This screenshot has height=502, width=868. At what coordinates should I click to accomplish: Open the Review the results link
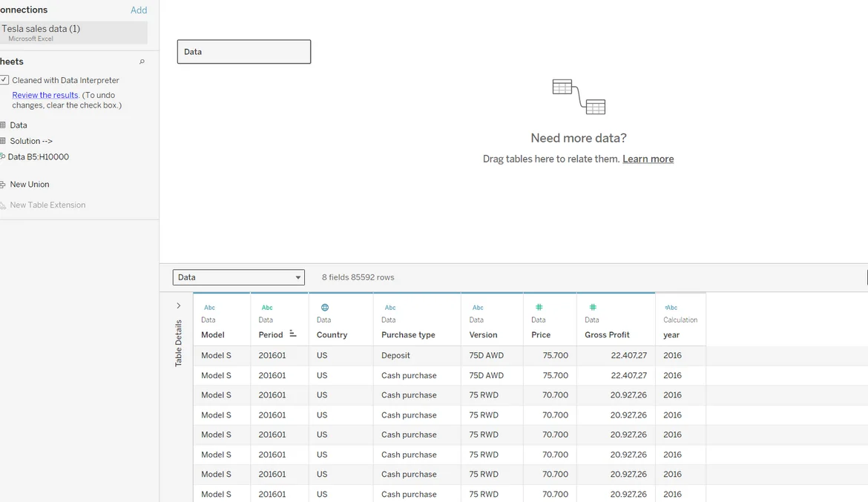45,95
